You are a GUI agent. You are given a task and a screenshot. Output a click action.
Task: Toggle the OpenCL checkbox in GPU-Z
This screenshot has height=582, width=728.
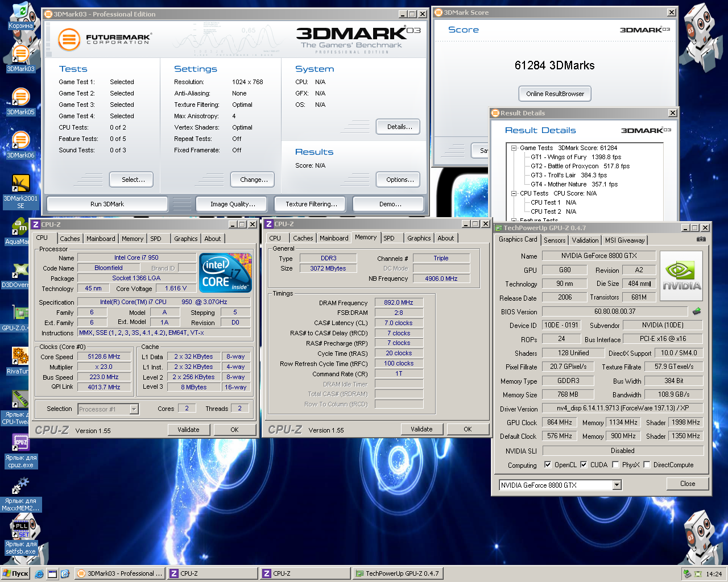click(x=548, y=465)
